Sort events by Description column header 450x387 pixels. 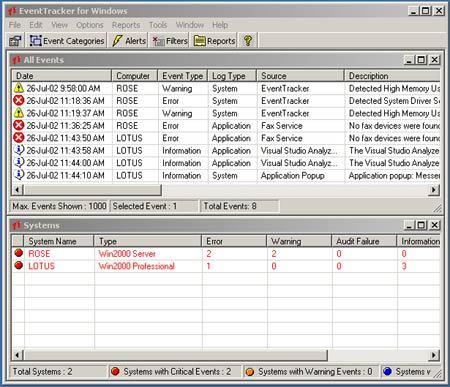392,76
